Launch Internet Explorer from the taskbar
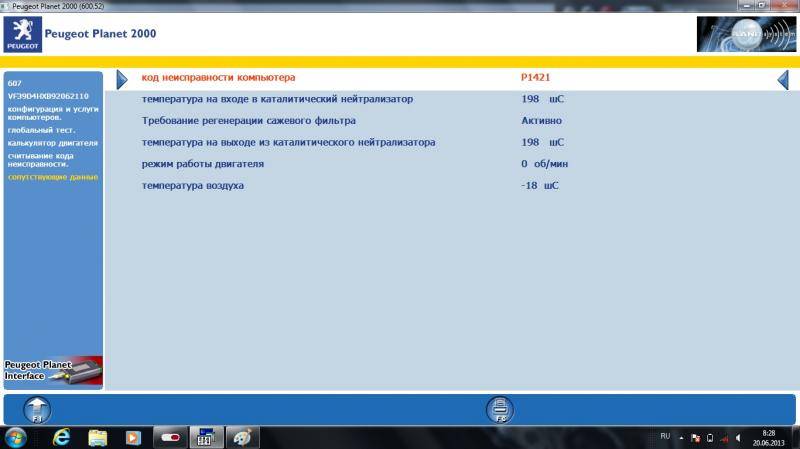This screenshot has width=800, height=449. (61, 438)
